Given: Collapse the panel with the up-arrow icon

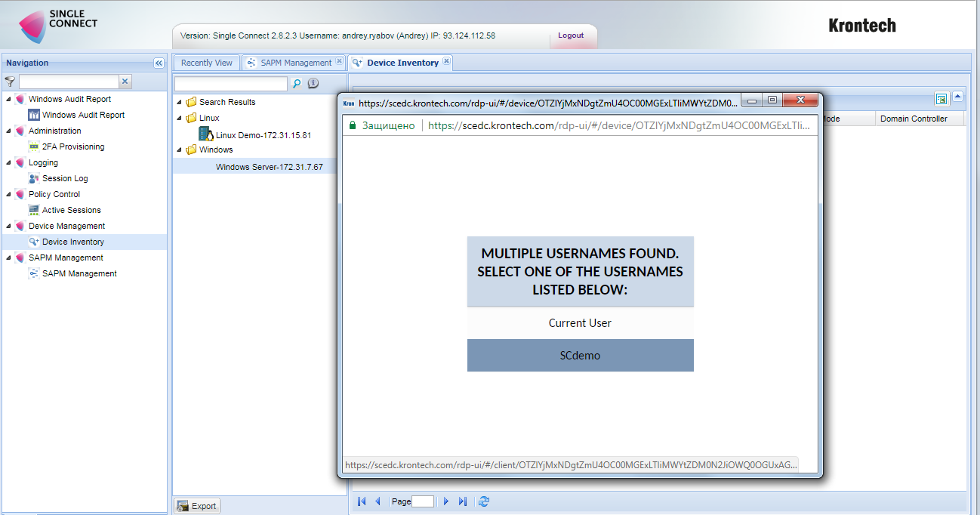Looking at the screenshot, I should tap(957, 97).
